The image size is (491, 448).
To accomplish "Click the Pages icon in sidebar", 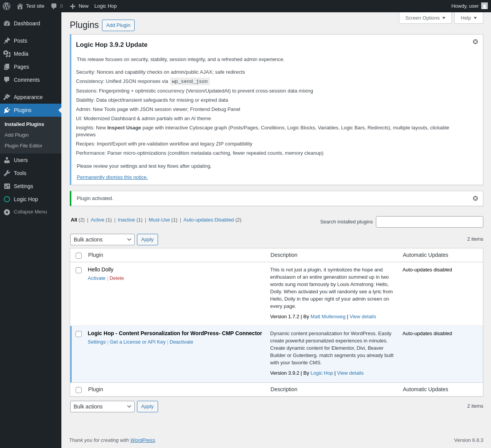I will (7, 67).
